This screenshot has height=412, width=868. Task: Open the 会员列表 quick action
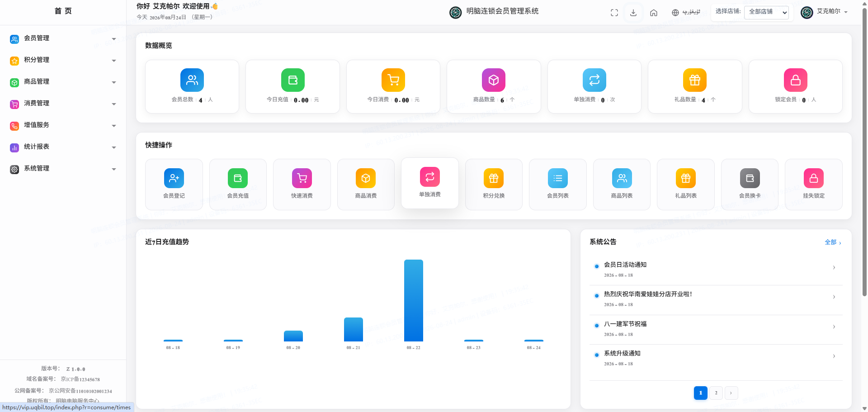(x=558, y=184)
